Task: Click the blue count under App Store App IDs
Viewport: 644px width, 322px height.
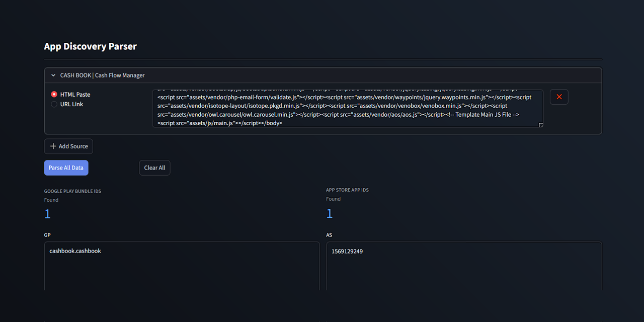Action: tap(330, 213)
